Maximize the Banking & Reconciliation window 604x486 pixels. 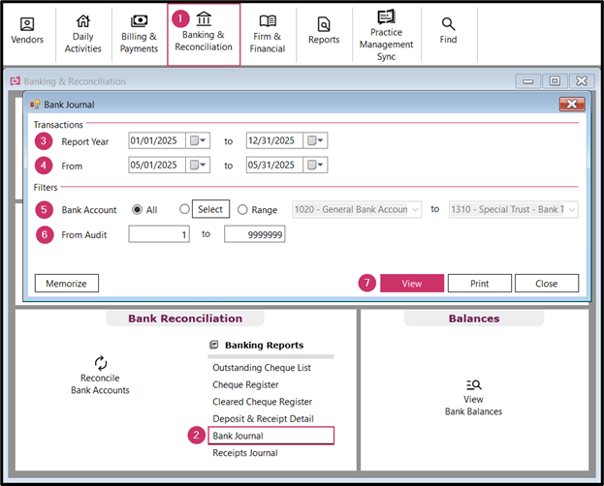click(555, 81)
